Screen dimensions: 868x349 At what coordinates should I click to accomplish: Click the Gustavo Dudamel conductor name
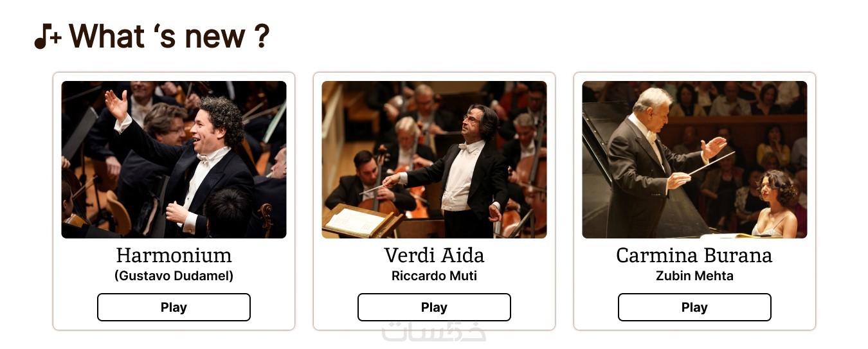(x=174, y=276)
